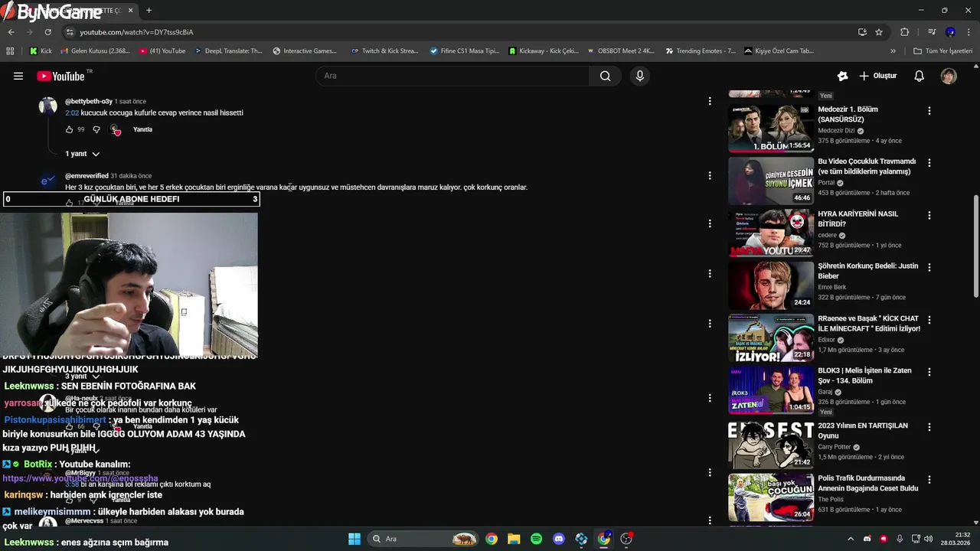Open the YouTube account avatar menu
Viewport: 980px width, 551px height.
[949, 76]
